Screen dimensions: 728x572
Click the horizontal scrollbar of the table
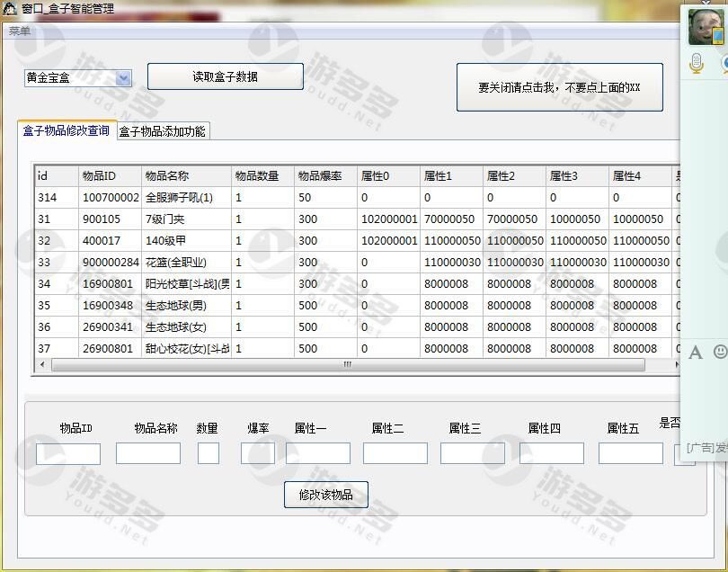[x=347, y=365]
